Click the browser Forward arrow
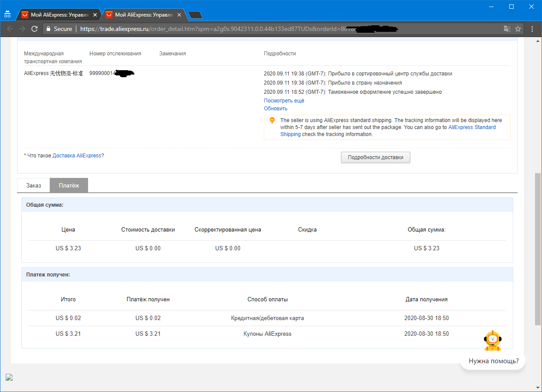Screen dimensions: 542x392 pos(22,29)
